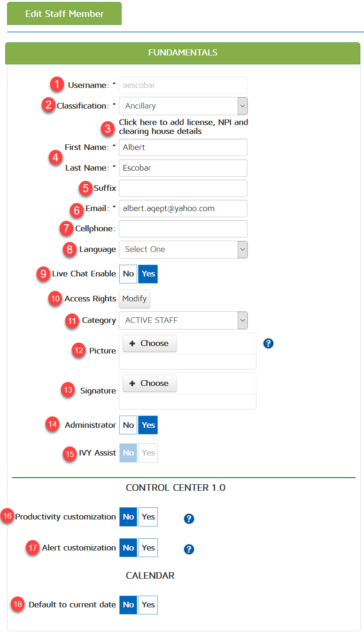This screenshot has height=637, width=364.
Task: Focus the Cellphone input field
Action: pyautogui.click(x=183, y=229)
